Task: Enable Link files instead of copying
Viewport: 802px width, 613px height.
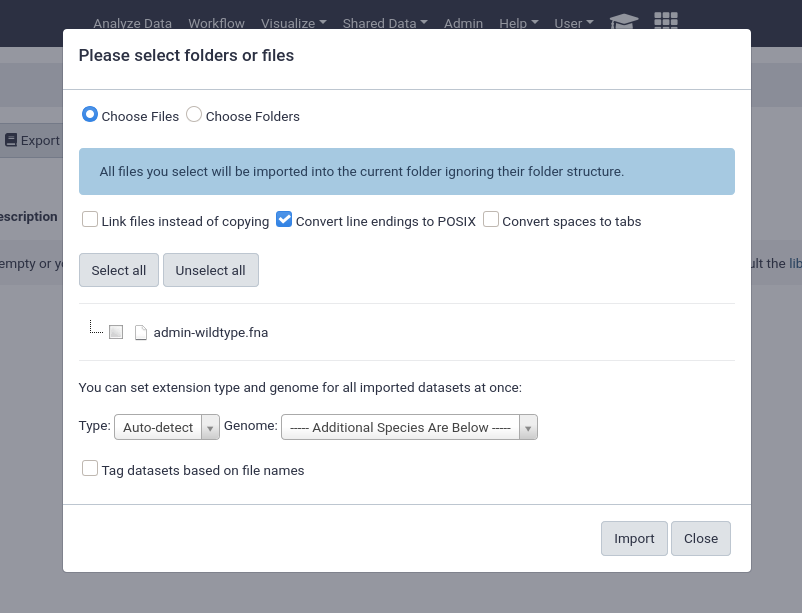Action: (90, 220)
